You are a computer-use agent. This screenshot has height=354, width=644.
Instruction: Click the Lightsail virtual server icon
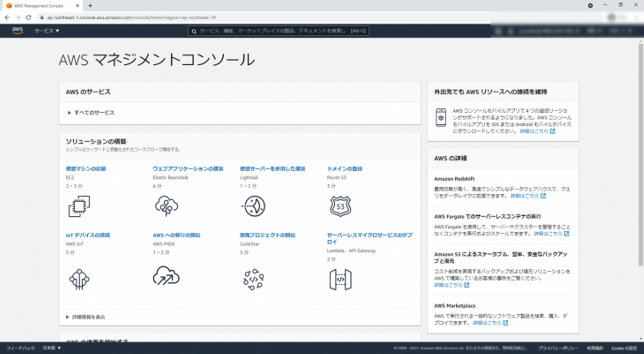point(254,206)
